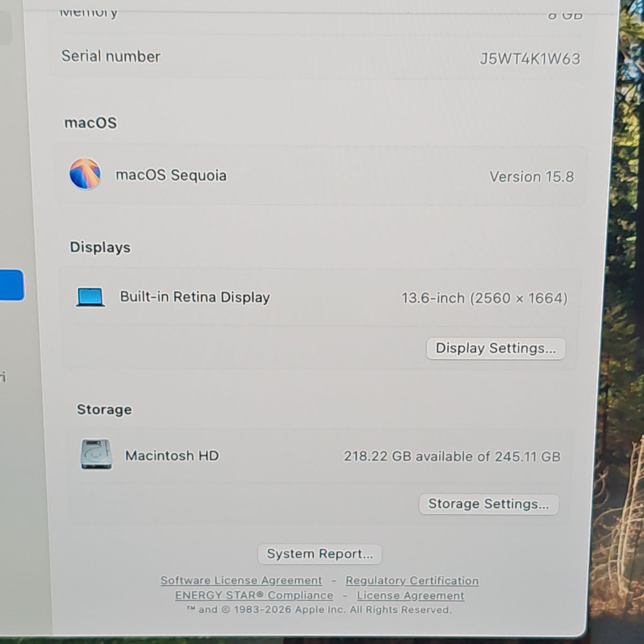The width and height of the screenshot is (644, 644).
Task: Select the highlighted blue sidebar item
Action: click(x=11, y=285)
